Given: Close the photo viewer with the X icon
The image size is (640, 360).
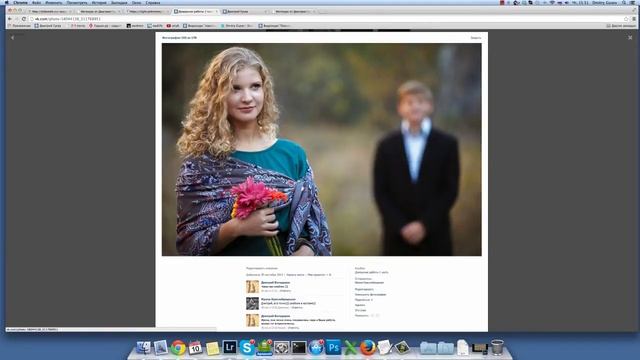Looking at the screenshot, I should tap(630, 38).
